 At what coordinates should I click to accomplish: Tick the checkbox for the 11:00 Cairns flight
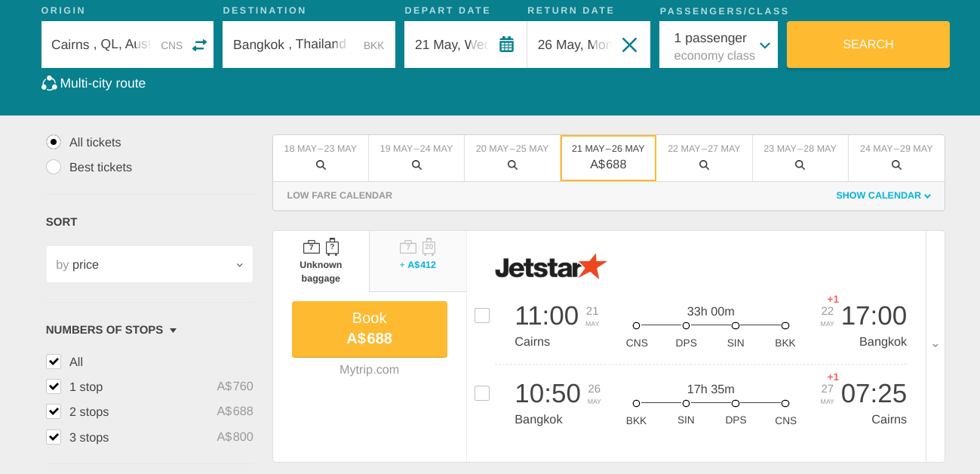point(482,315)
